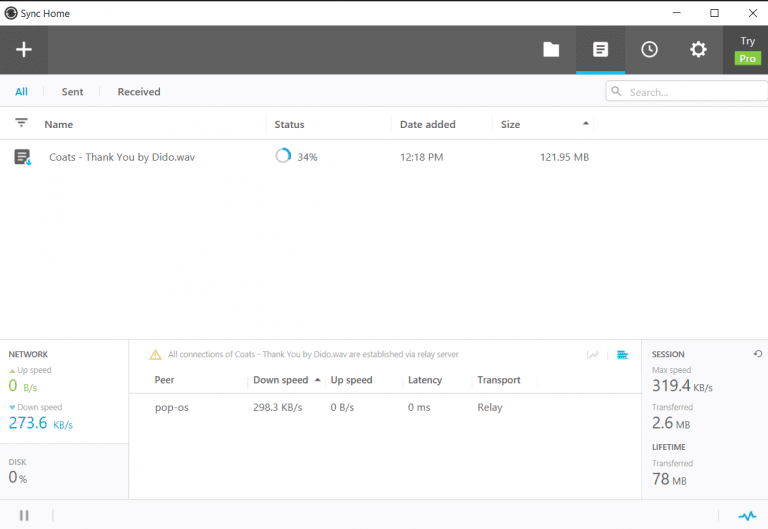Sort peers by Down speed column
The image size is (768, 529).
[x=281, y=380]
